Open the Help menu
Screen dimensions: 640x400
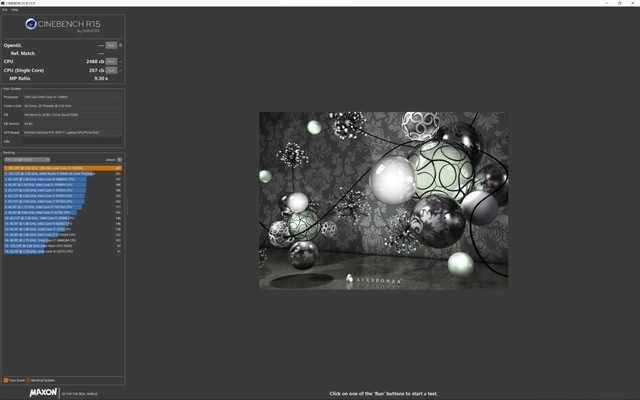click(x=14, y=10)
